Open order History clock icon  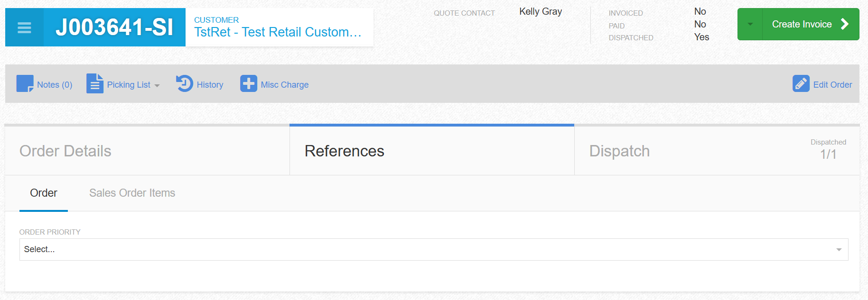(x=185, y=83)
